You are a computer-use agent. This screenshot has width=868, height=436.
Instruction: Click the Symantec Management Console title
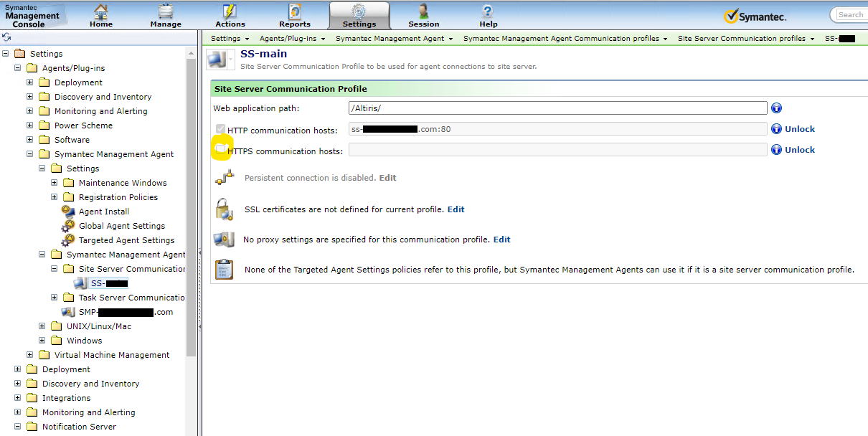point(32,16)
